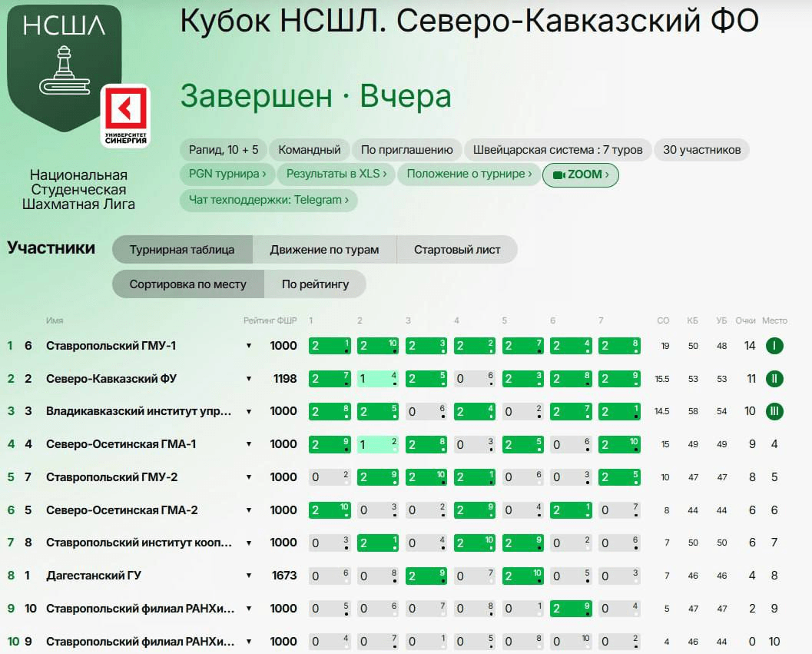Viewport: 812px width, 654px height.
Task: Click the УБ column header
Action: tap(722, 320)
